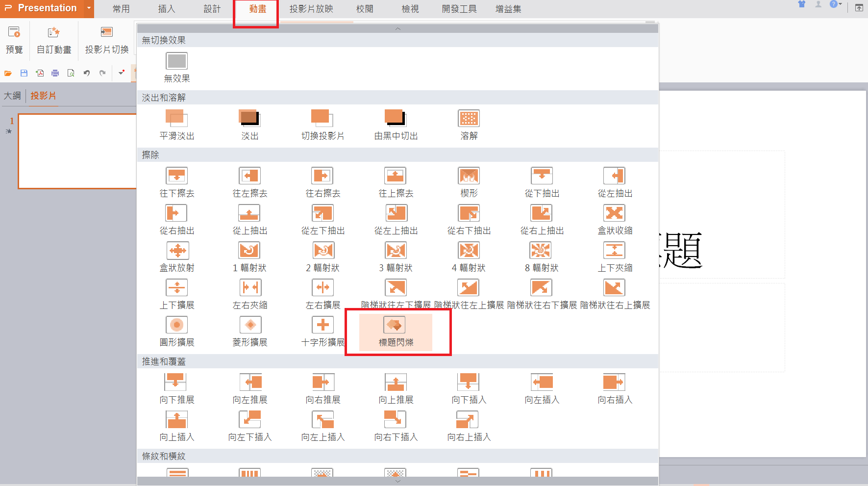The height and width of the screenshot is (486, 868).
Task: Apply the 向左插入 cover transition
Action: (x=542, y=389)
